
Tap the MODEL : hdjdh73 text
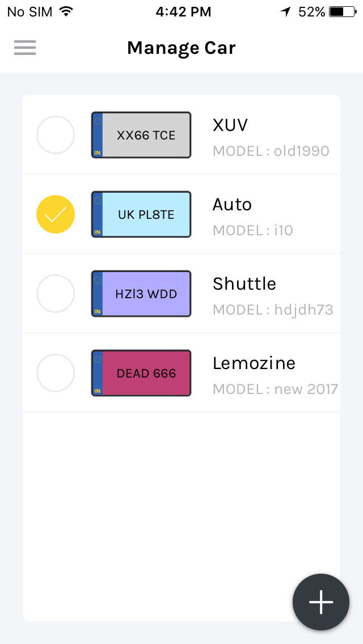(273, 310)
